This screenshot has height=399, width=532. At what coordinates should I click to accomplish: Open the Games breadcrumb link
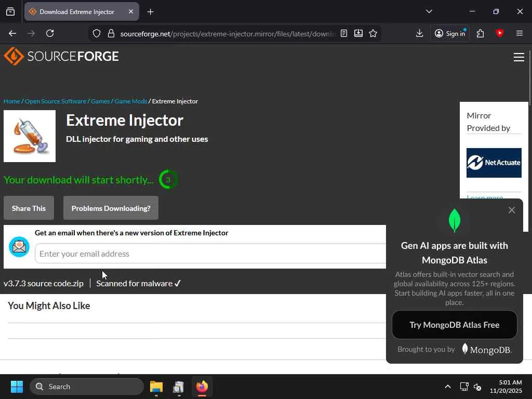100,101
